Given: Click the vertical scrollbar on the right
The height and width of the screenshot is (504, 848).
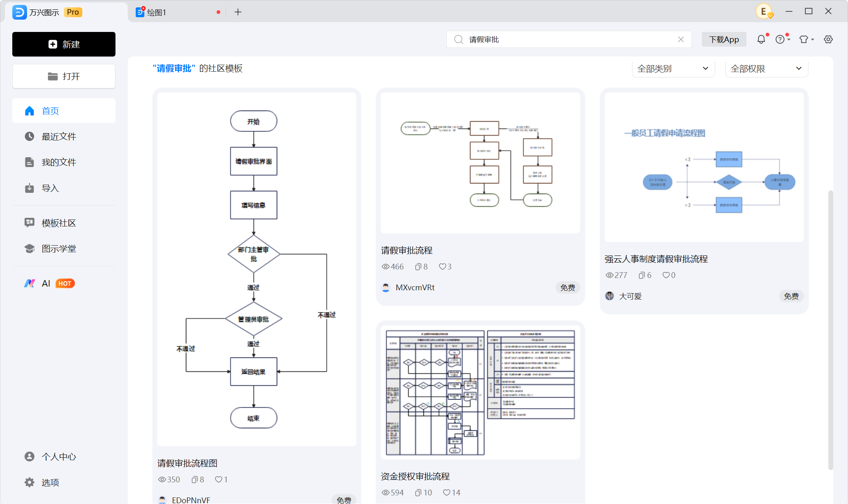Looking at the screenshot, I should 830,330.
